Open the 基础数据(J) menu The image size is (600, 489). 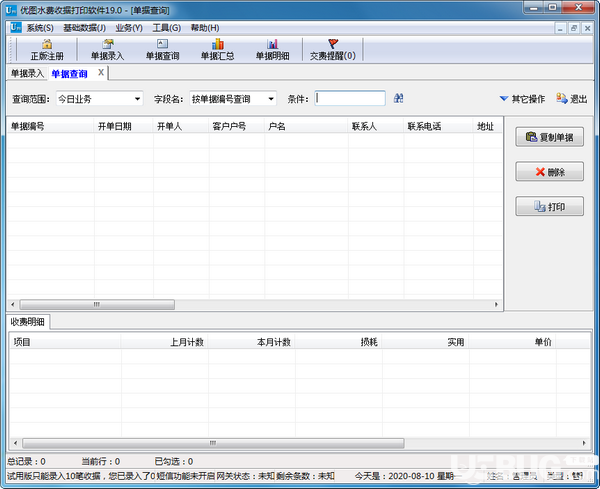pyautogui.click(x=84, y=28)
